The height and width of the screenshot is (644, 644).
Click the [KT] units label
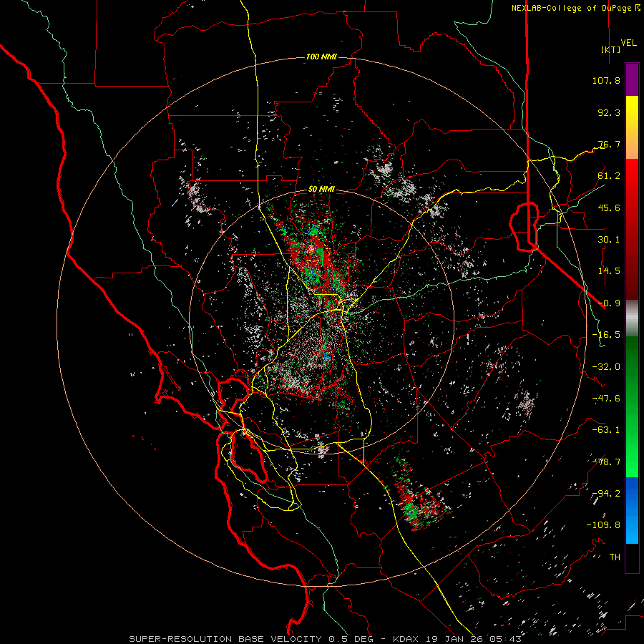pos(611,49)
